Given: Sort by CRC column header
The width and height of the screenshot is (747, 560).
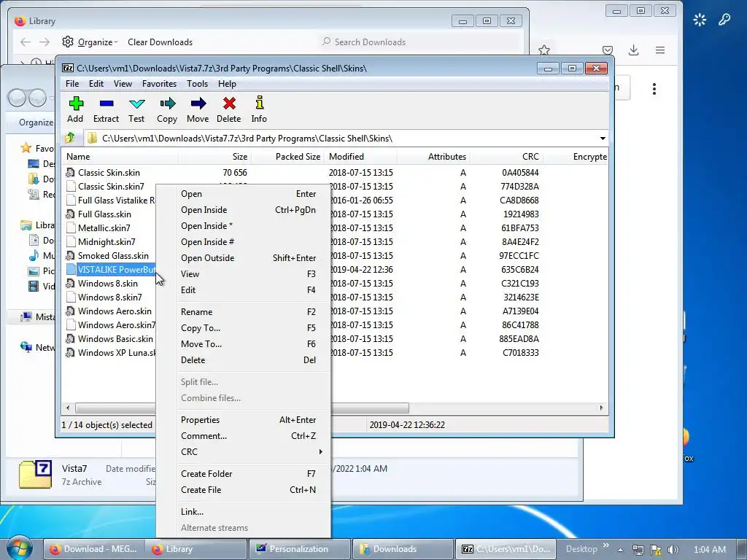Looking at the screenshot, I should [506, 157].
